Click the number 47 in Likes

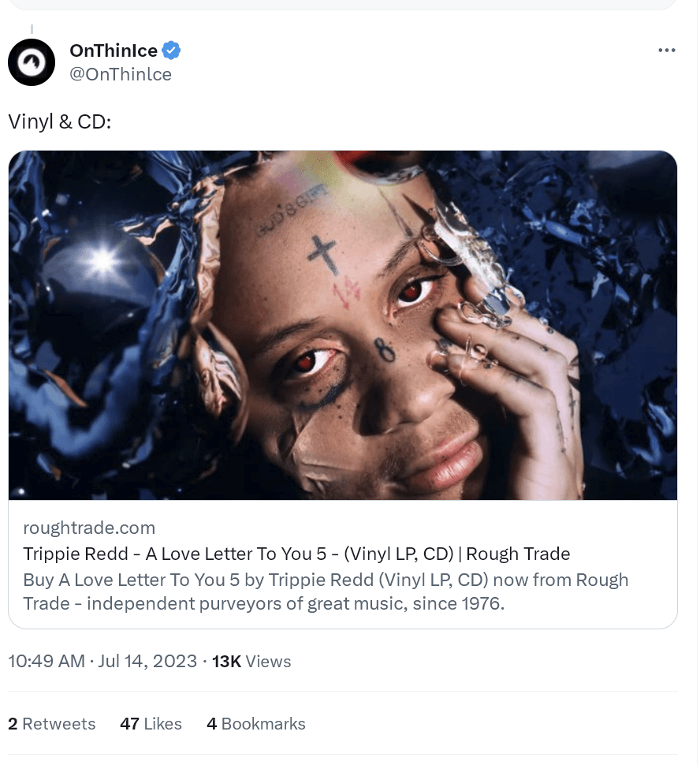(130, 723)
